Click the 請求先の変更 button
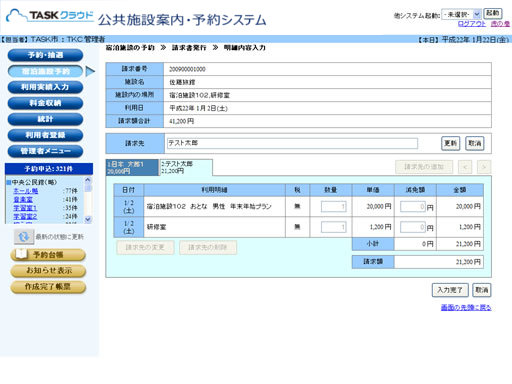This screenshot has width=512, height=384. click(x=145, y=248)
